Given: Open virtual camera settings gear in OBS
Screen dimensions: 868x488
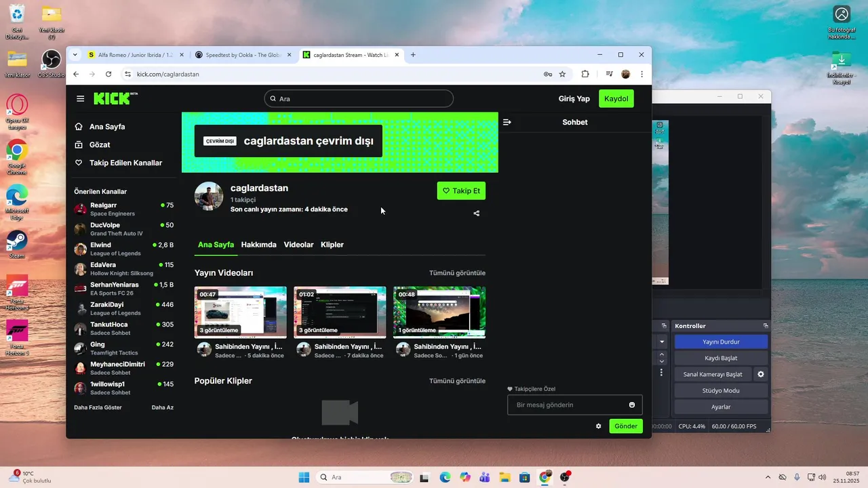Looking at the screenshot, I should click(761, 374).
